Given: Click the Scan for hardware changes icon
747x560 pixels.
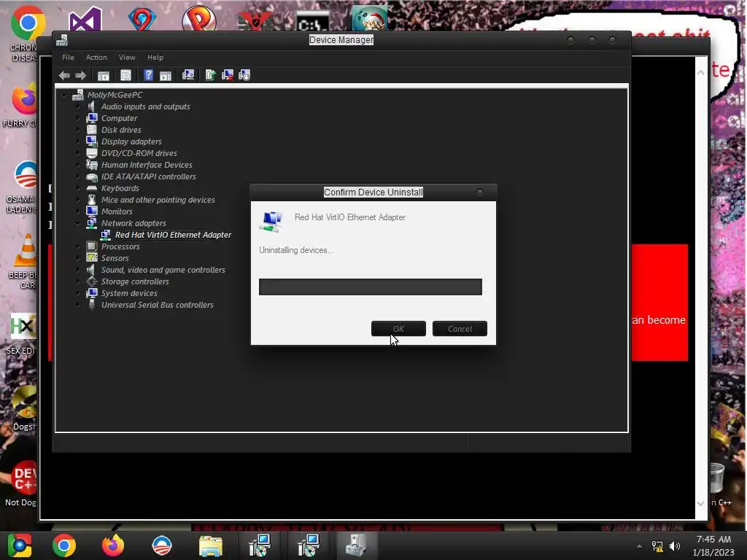Looking at the screenshot, I should coord(188,75).
